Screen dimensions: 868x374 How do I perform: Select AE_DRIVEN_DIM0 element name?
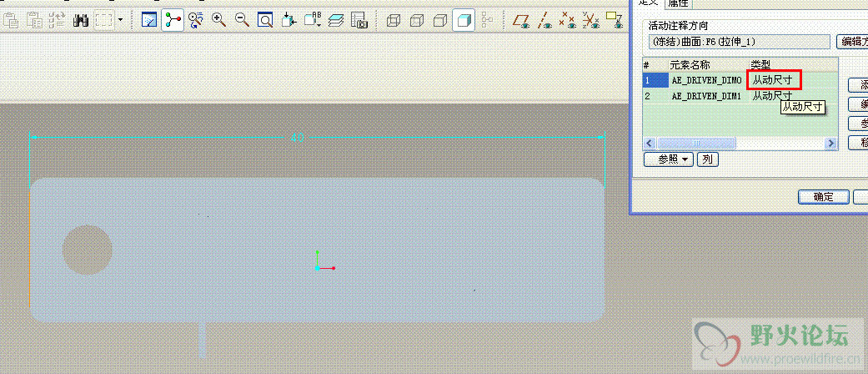point(705,80)
